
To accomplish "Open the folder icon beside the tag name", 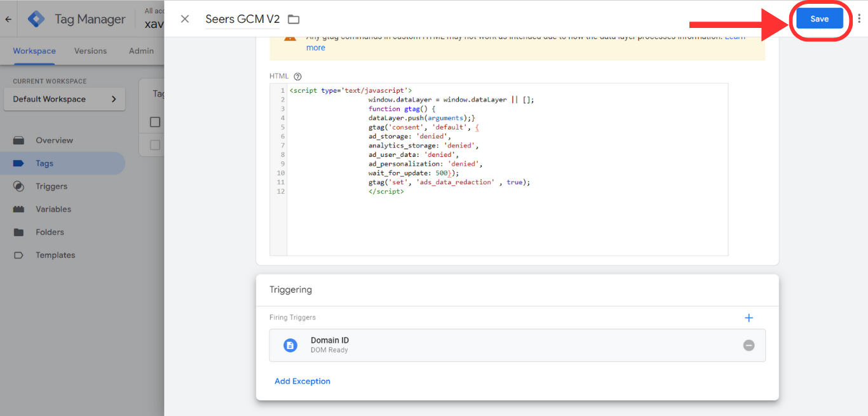I will click(x=293, y=19).
